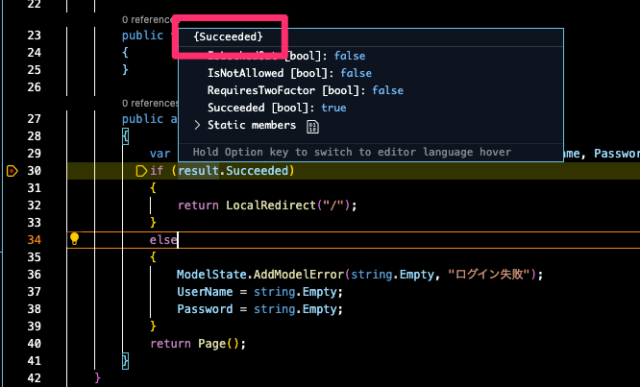
Task: Click the result variable on line 30
Action: point(198,171)
